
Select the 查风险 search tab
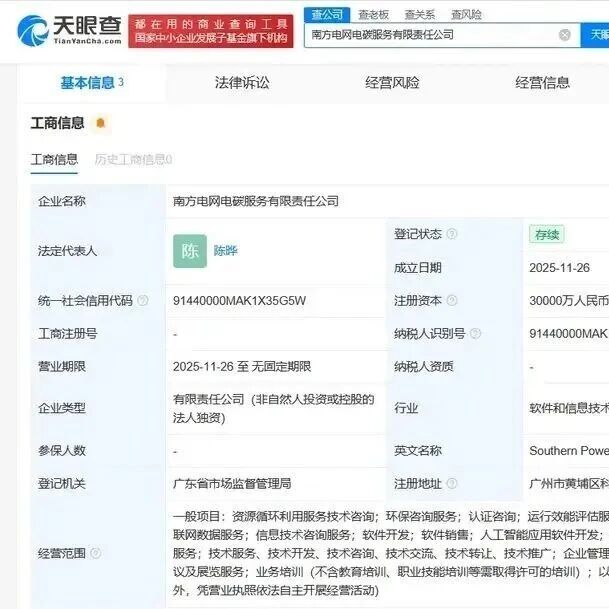click(466, 15)
